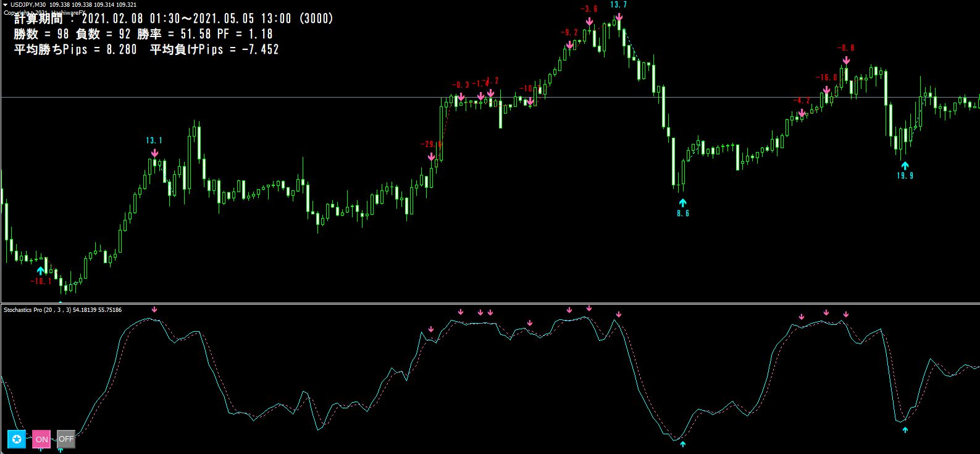
Task: Click the pink sell arrow labeled 13.1
Action: (154, 152)
